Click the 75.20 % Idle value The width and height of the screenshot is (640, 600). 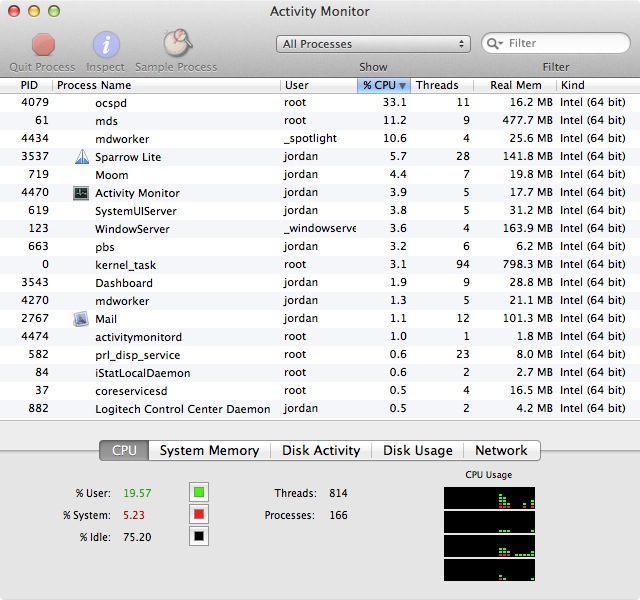click(x=137, y=537)
